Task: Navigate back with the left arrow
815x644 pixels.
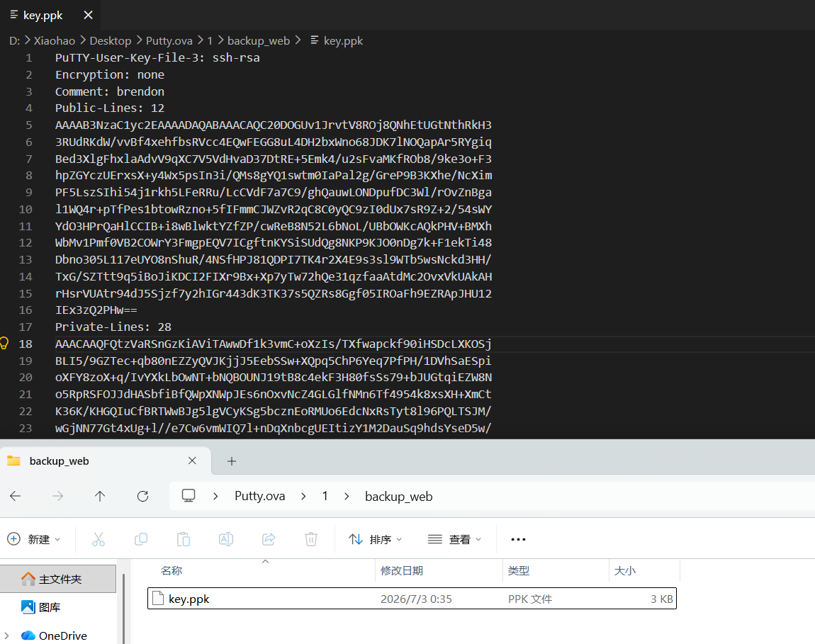Action: pyautogui.click(x=16, y=496)
